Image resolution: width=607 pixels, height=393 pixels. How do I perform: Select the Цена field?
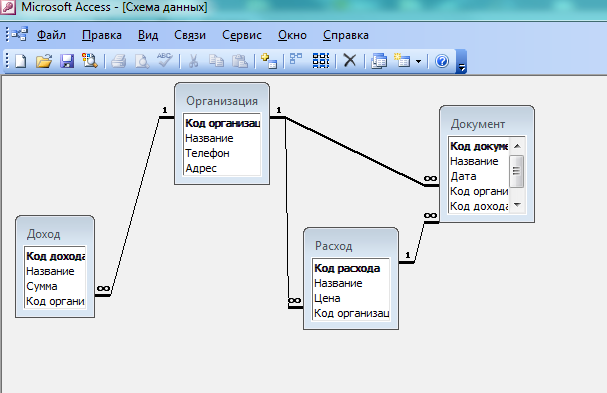pyautogui.click(x=351, y=299)
